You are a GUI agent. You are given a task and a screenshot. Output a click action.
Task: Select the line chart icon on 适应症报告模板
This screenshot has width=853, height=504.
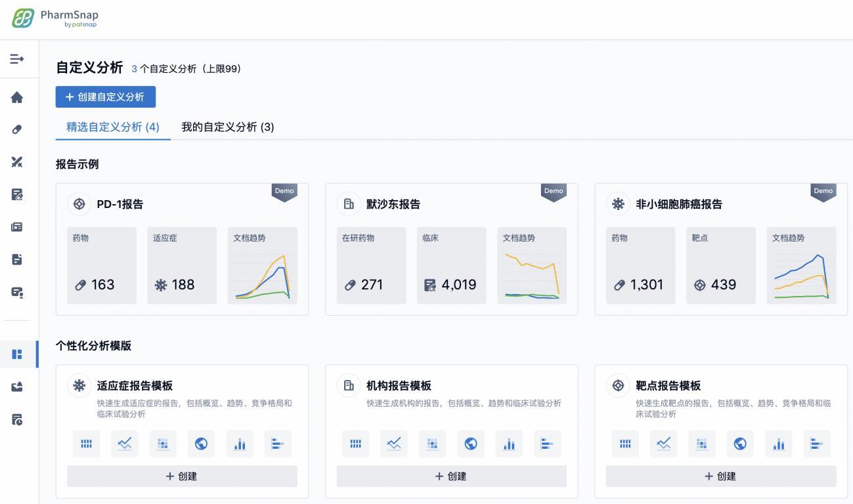124,444
